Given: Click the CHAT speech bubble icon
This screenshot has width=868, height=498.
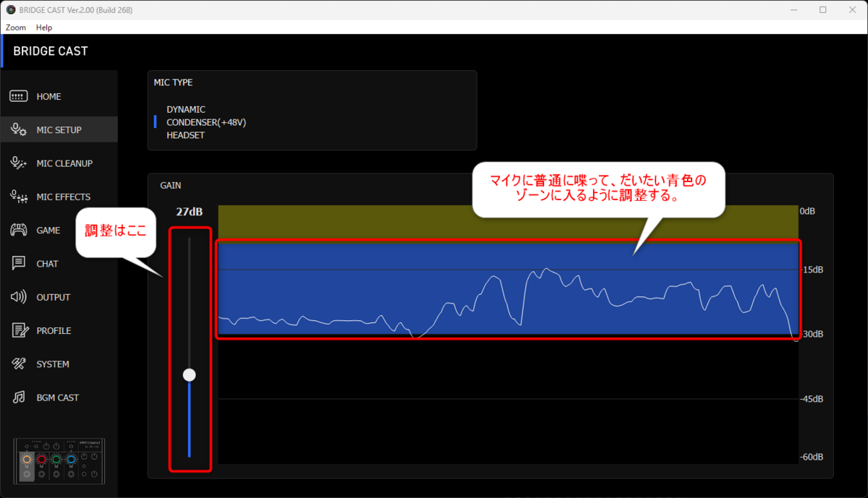Looking at the screenshot, I should (19, 264).
